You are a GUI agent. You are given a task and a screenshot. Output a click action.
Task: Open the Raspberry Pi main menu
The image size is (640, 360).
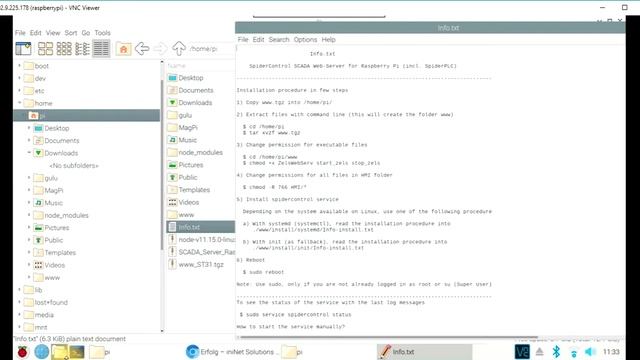pyautogui.click(x=23, y=352)
